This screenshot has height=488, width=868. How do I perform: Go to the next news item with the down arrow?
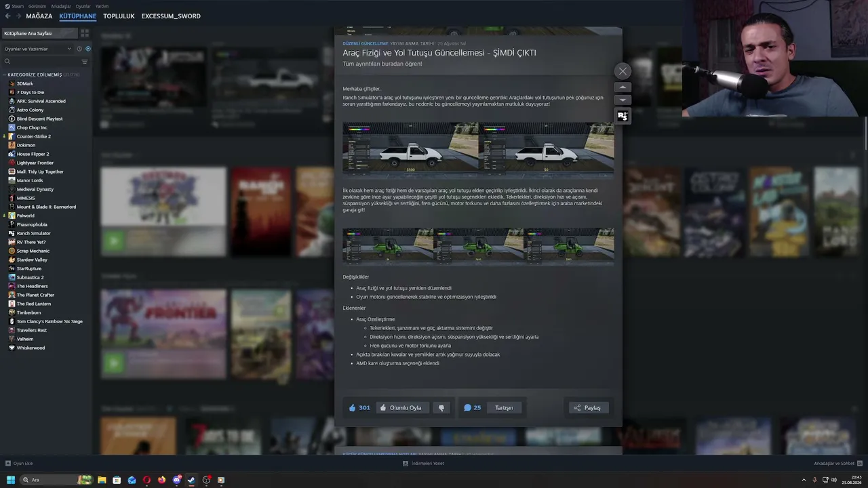(623, 100)
